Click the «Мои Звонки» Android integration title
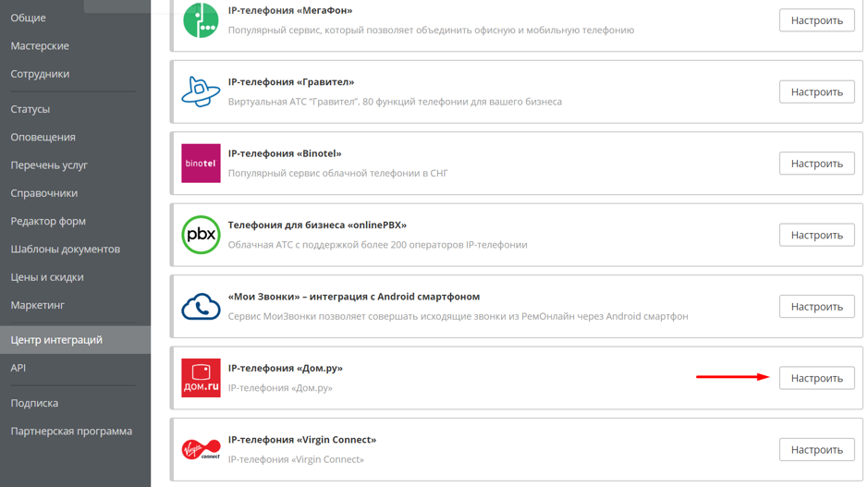The width and height of the screenshot is (868, 487). (x=354, y=297)
